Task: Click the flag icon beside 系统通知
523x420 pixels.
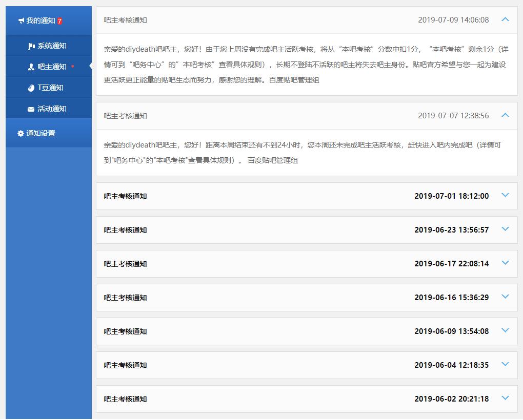Action: coord(31,46)
